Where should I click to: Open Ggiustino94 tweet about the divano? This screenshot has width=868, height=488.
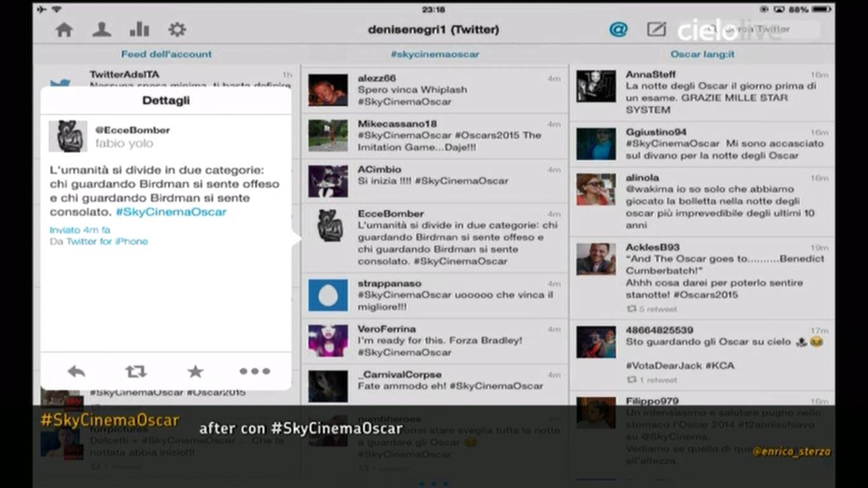click(x=702, y=144)
